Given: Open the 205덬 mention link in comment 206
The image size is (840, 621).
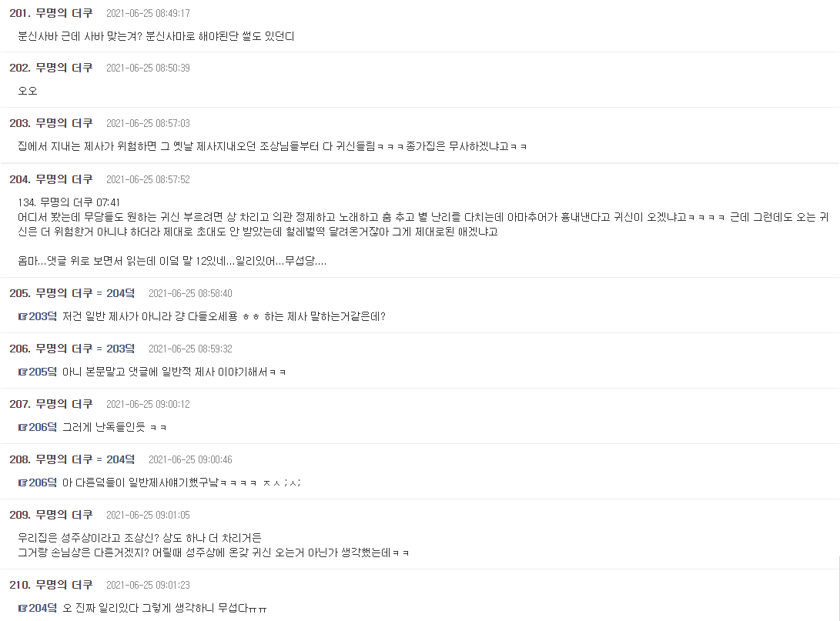Looking at the screenshot, I should tap(42, 372).
